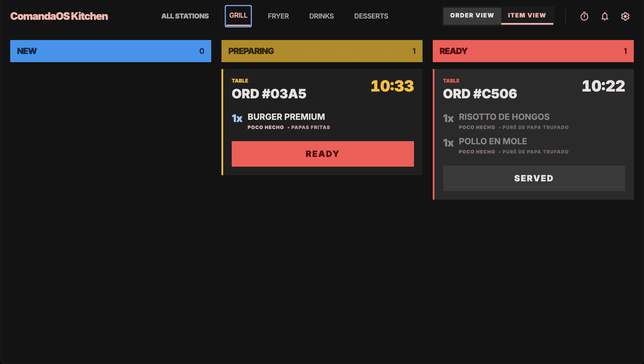Click the blue New column header
Screen dimensions: 644x364
point(111,51)
